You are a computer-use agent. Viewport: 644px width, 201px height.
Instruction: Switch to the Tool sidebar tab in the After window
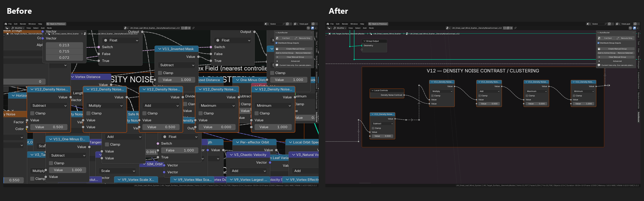[639, 43]
